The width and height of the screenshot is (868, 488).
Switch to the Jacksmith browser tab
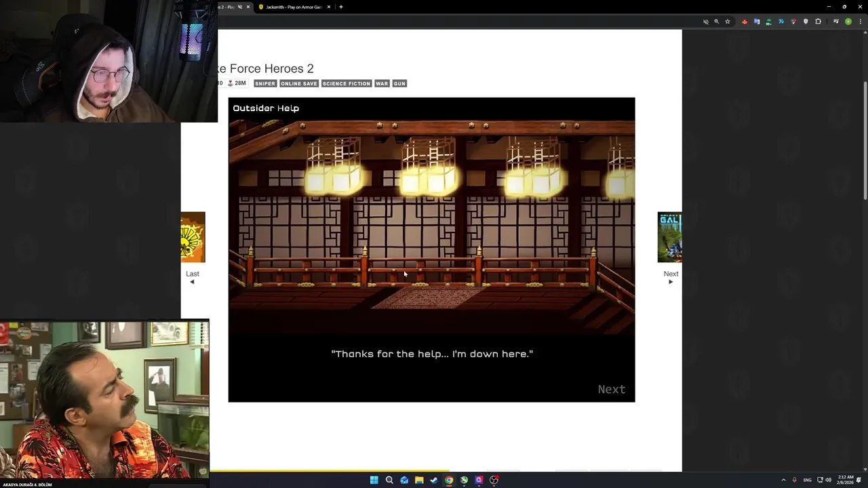[294, 7]
